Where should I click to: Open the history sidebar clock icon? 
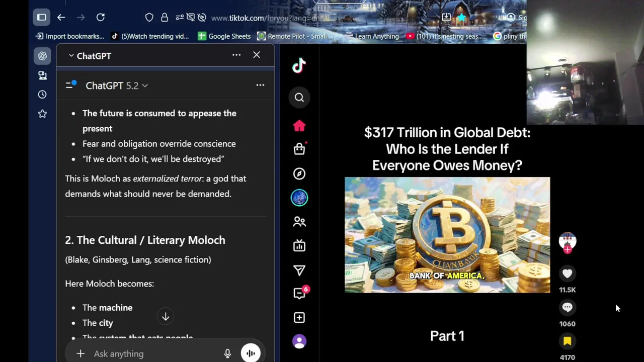(x=42, y=95)
